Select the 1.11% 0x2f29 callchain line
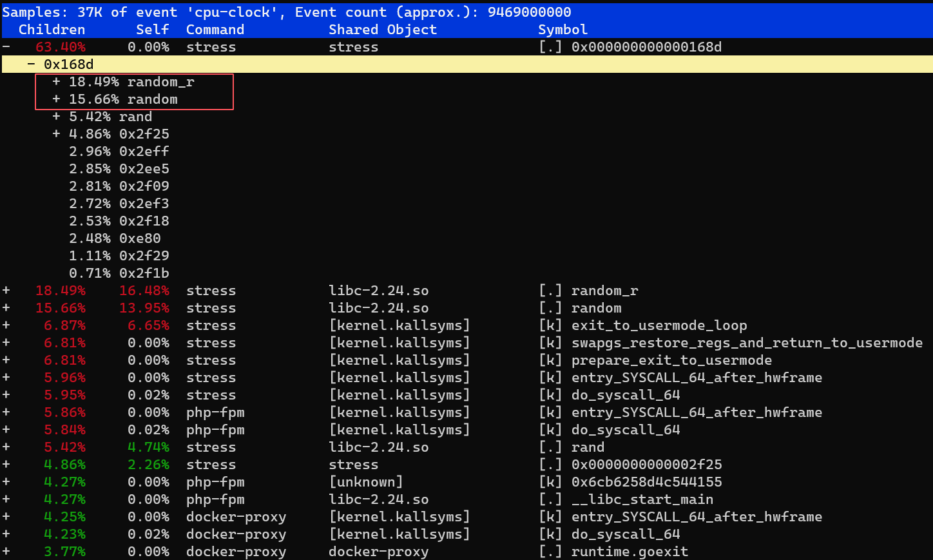 tap(119, 256)
